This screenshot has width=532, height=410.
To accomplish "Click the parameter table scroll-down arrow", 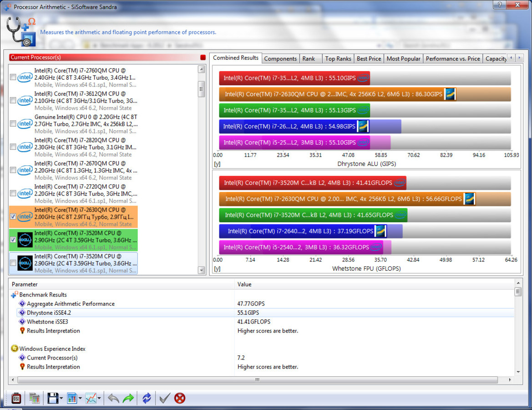I will [x=518, y=372].
